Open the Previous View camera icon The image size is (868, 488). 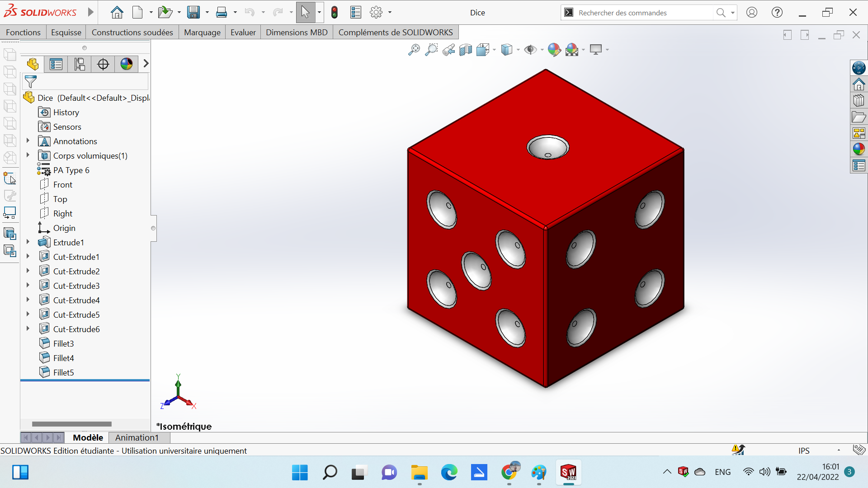coord(449,50)
